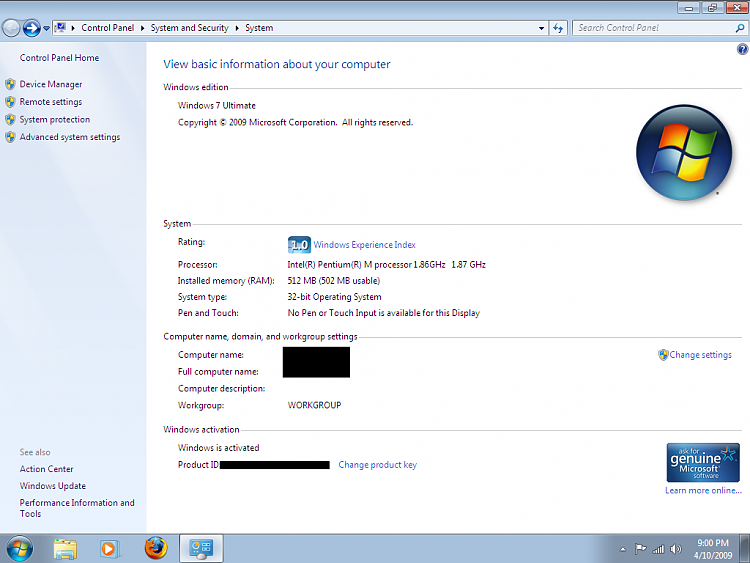Click the Remote settings shield icon
The image size is (750, 563).
pos(10,102)
